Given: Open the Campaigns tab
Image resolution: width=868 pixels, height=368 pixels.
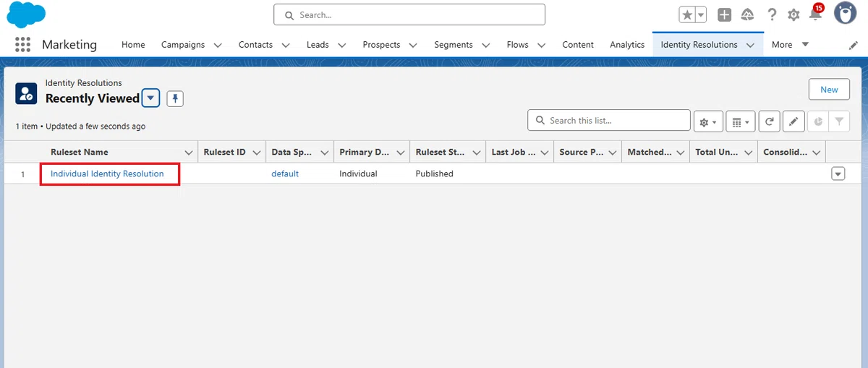Looking at the screenshot, I should point(182,45).
